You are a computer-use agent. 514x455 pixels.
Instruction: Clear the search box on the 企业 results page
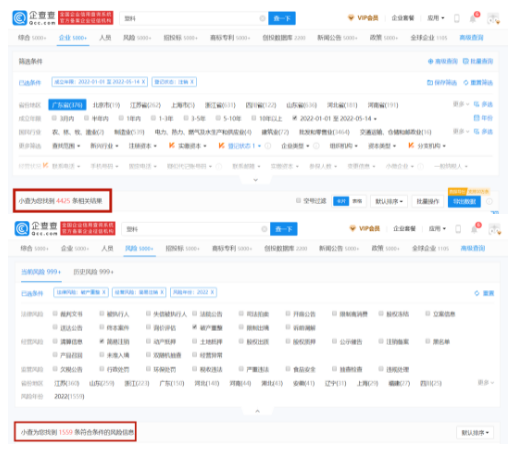pos(262,18)
